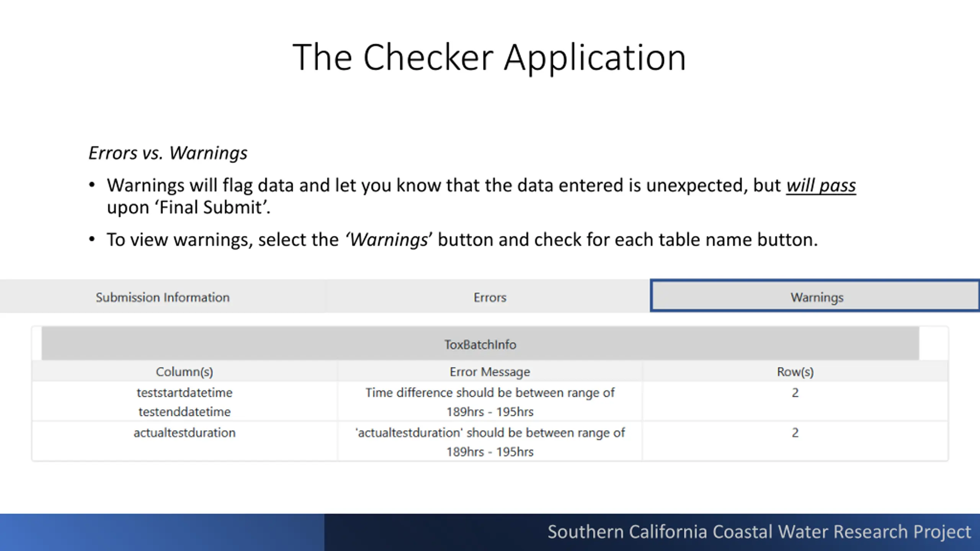Image resolution: width=980 pixels, height=551 pixels.
Task: Open the Submission Information tab
Action: [x=163, y=297]
